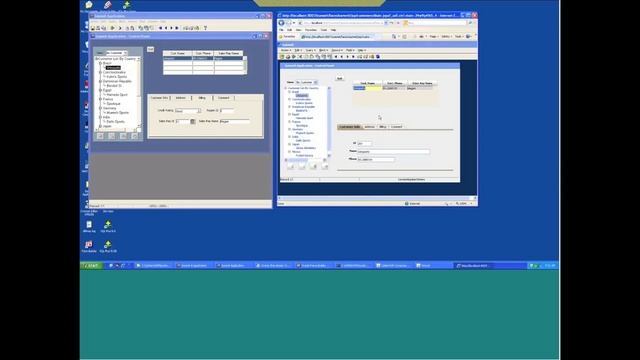Screen dimensions: 640x360
Task: Select Sportique in the left window tree
Action: tap(113, 104)
